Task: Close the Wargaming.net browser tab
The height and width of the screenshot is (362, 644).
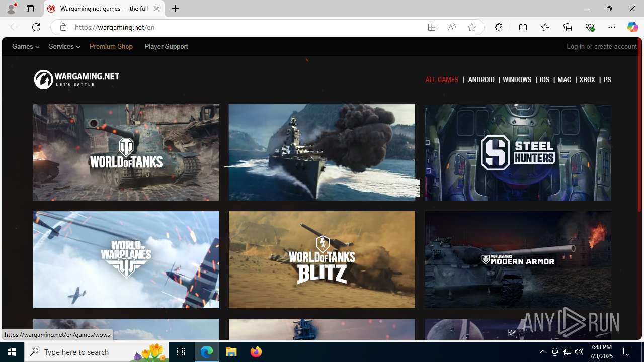Action: 156,9
